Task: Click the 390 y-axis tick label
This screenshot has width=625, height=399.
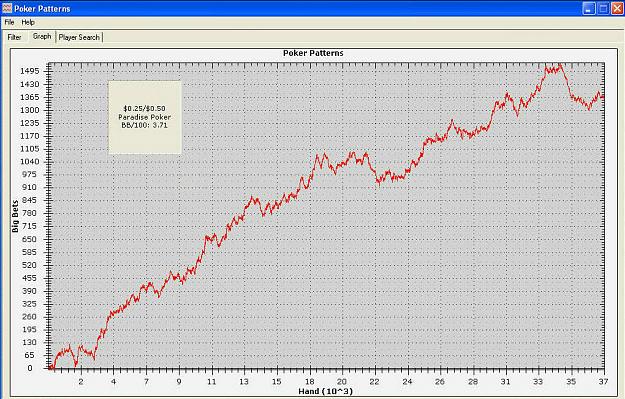Action: click(31, 291)
